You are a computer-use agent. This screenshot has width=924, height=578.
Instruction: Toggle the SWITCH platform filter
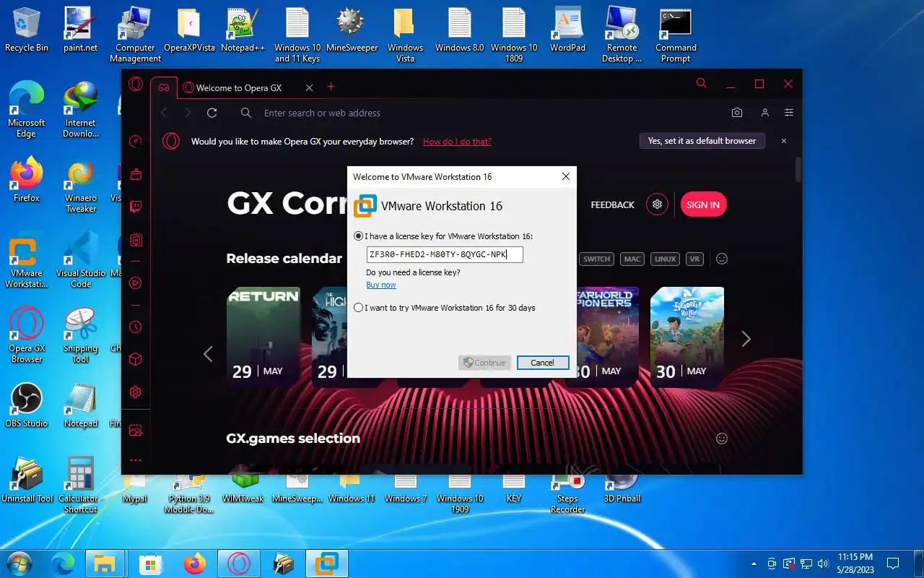[x=596, y=259]
